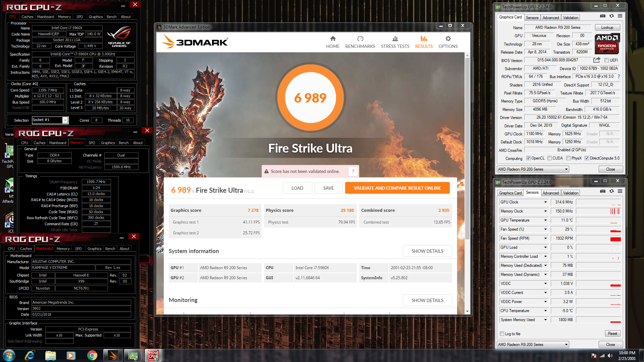Go to the STRESS TESTS section

pyautogui.click(x=395, y=42)
